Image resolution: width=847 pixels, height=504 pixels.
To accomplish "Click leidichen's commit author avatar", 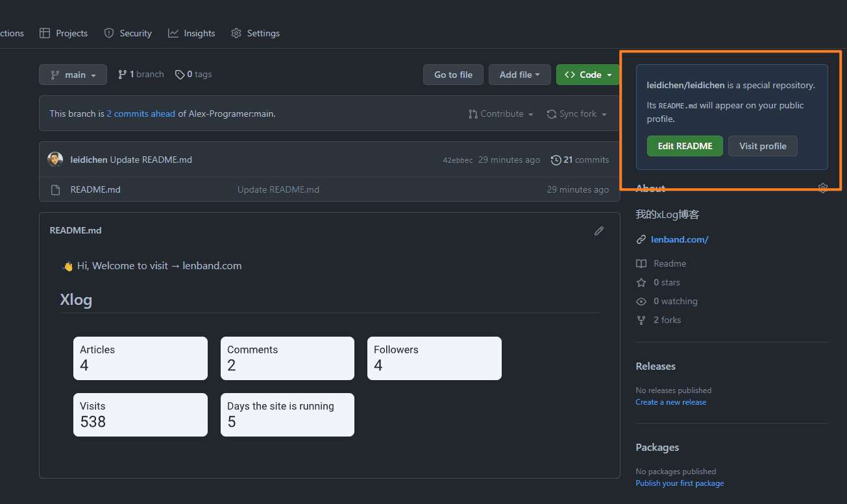I will coord(55,160).
